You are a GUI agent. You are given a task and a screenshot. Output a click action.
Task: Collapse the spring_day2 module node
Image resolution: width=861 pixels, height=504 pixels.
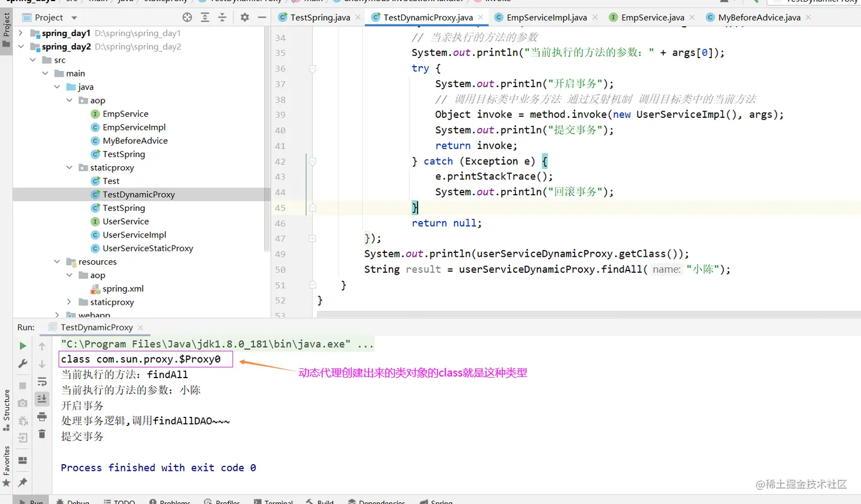[20, 47]
